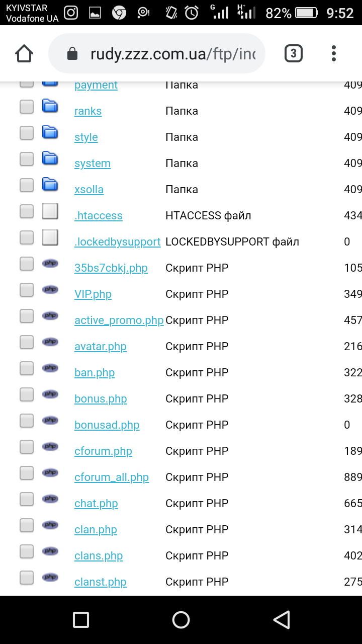
Task: Open the tab switcher showing 3 tabs
Action: [x=294, y=53]
